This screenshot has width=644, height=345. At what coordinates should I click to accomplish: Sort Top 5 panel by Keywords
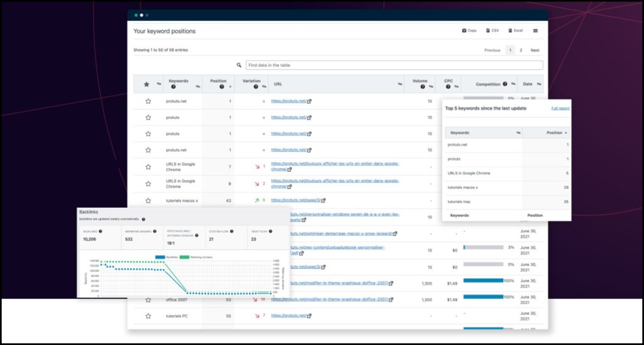coord(519,133)
